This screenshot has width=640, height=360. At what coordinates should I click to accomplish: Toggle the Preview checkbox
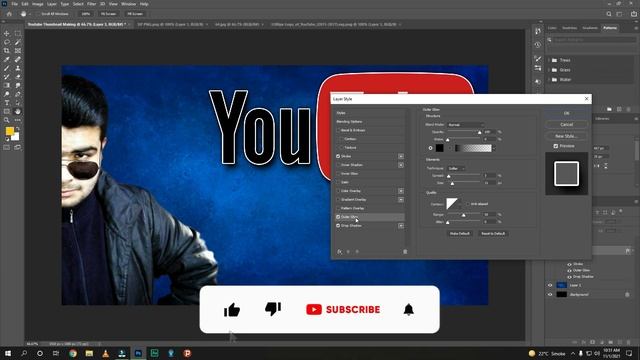click(x=556, y=146)
